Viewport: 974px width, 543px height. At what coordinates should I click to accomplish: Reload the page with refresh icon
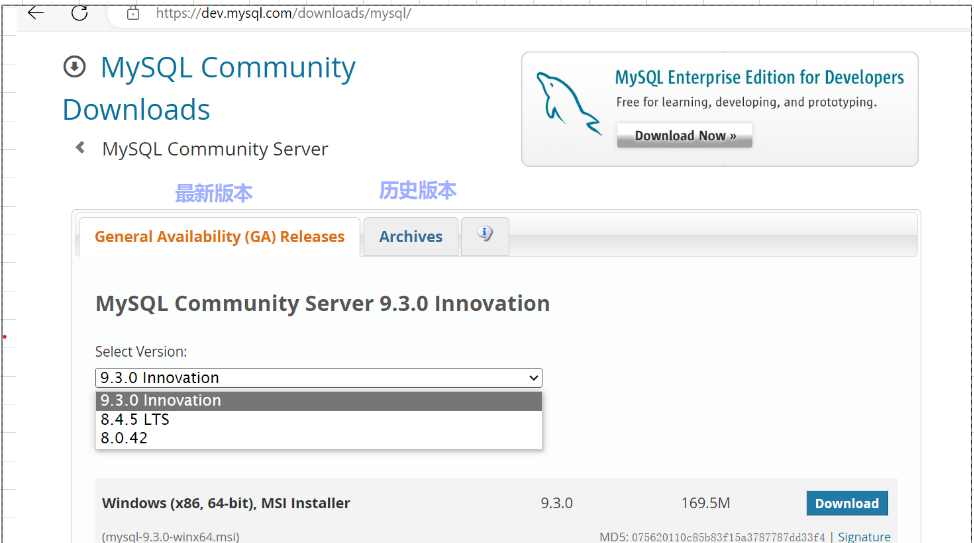click(x=80, y=12)
